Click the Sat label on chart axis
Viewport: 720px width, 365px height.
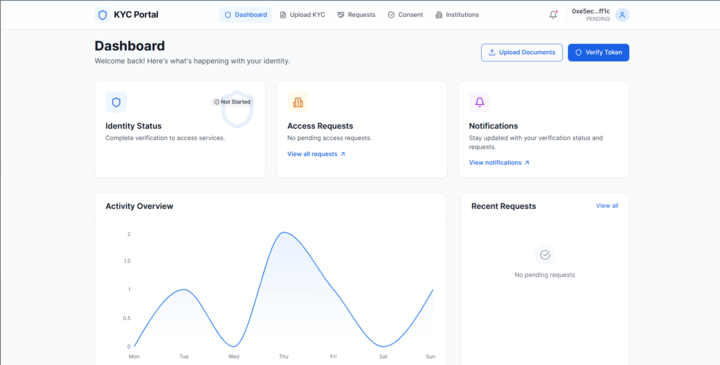pos(383,356)
